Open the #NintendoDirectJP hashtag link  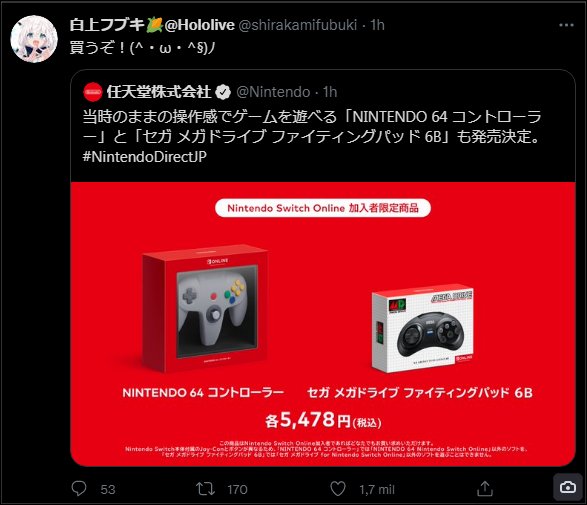[145, 156]
